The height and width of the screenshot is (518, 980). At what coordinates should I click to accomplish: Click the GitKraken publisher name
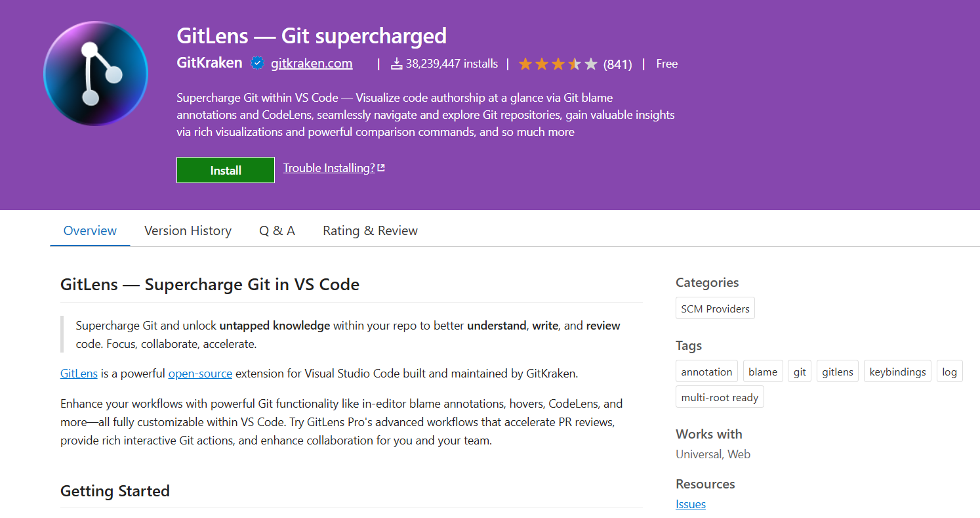[x=209, y=63]
